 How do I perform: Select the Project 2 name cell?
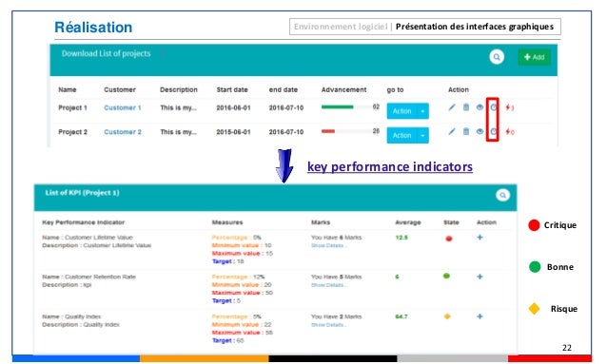[x=72, y=132]
